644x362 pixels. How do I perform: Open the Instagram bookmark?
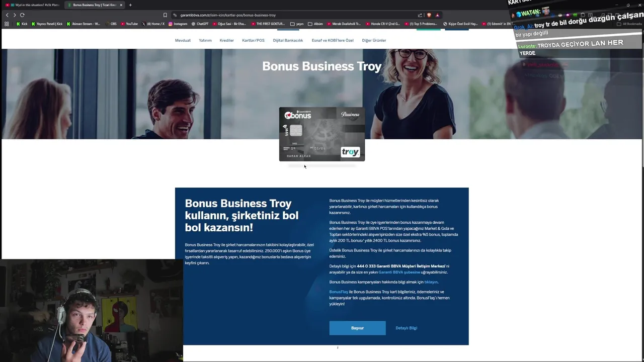[x=178, y=24]
